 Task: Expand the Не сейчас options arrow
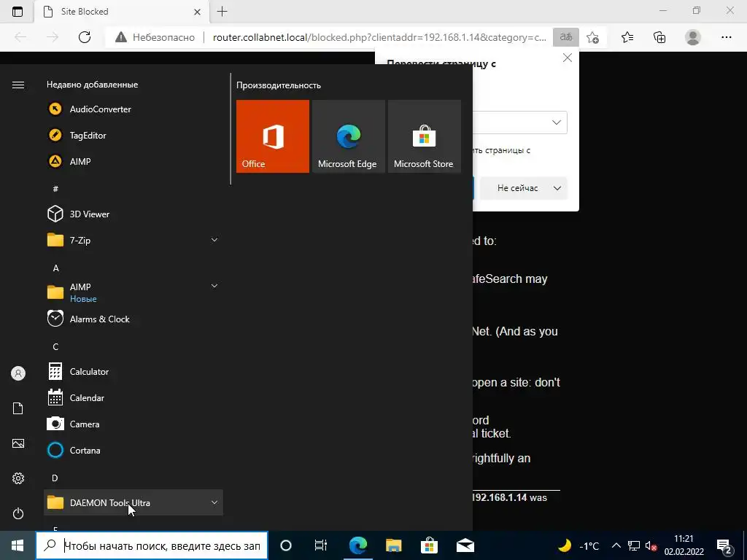557,188
